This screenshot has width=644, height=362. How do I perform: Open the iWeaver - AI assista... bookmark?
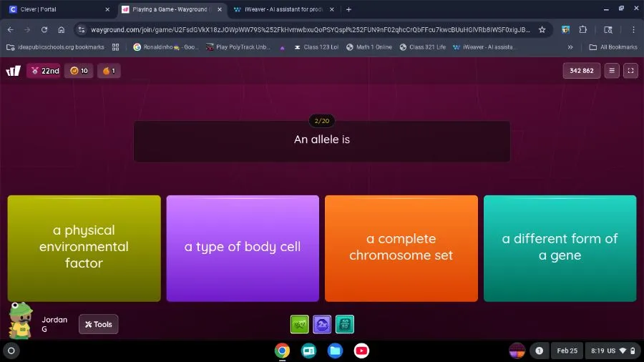pos(483,47)
